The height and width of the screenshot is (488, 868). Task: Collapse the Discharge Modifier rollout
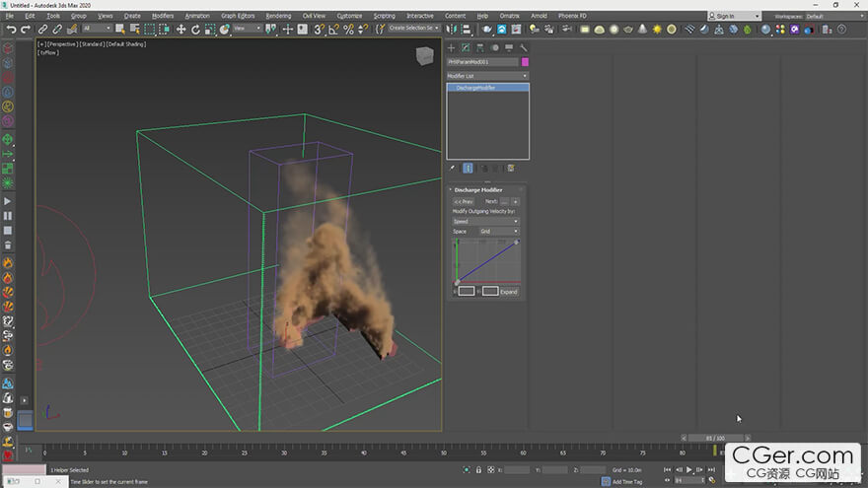(x=476, y=189)
